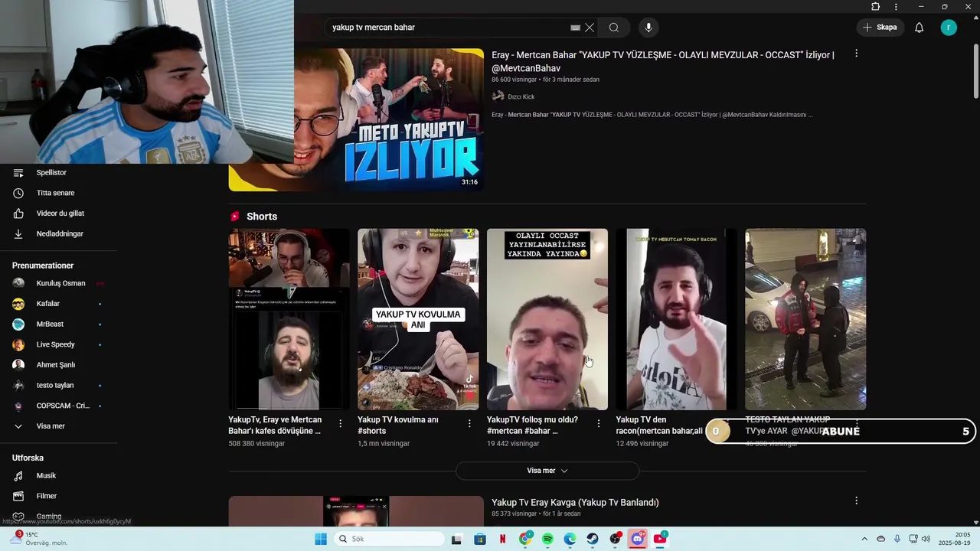Open Yakup Tv Mertcan Tomay Racon short thumbnail

click(677, 319)
